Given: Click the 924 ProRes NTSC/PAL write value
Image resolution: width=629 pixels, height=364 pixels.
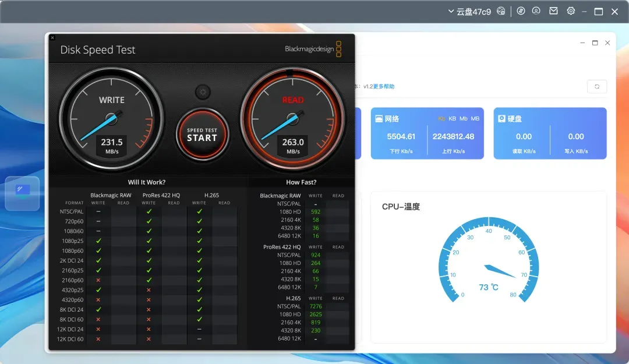Looking at the screenshot, I should 316,255.
